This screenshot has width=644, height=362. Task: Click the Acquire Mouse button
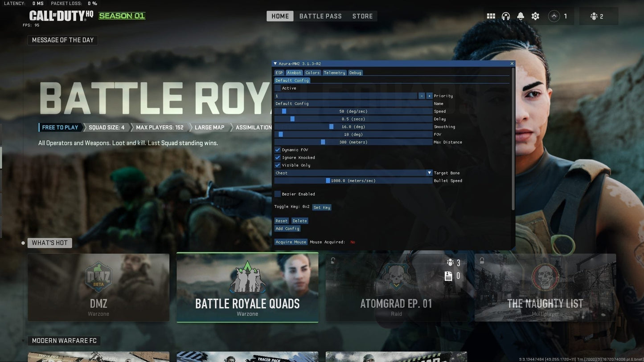tap(291, 242)
